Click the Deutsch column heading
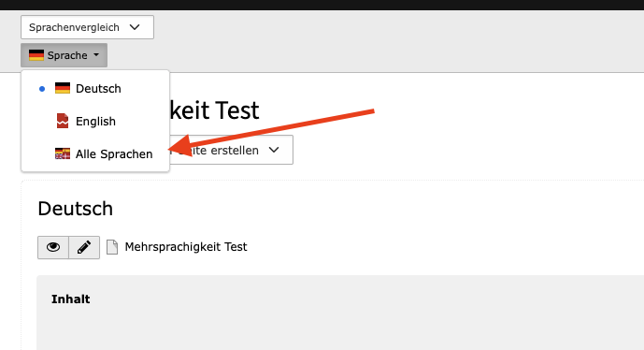This screenshot has height=350, width=644. (75, 209)
